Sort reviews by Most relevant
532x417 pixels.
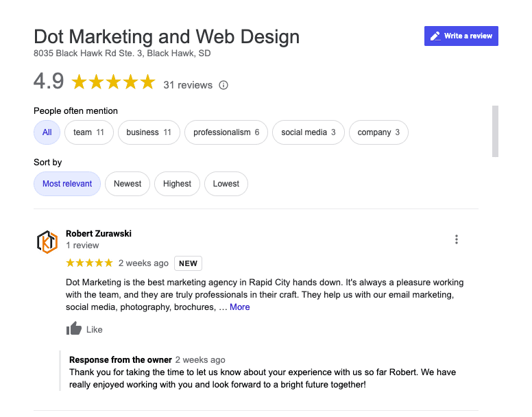click(67, 184)
